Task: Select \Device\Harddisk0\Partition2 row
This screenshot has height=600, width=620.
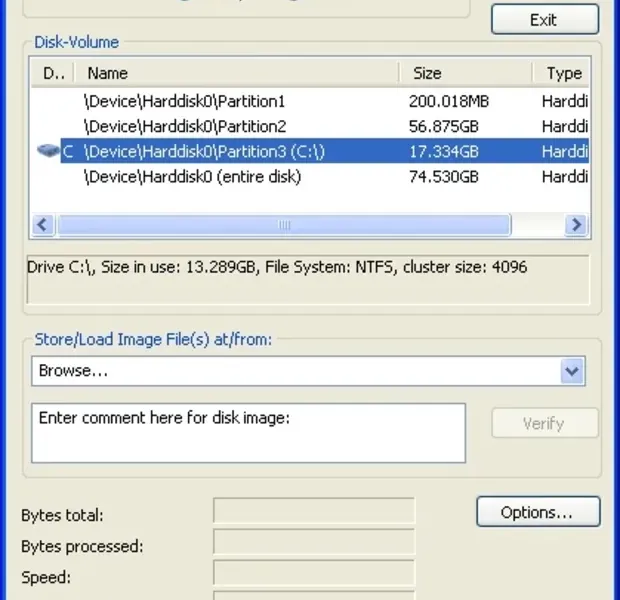Action: pyautogui.click(x=310, y=126)
